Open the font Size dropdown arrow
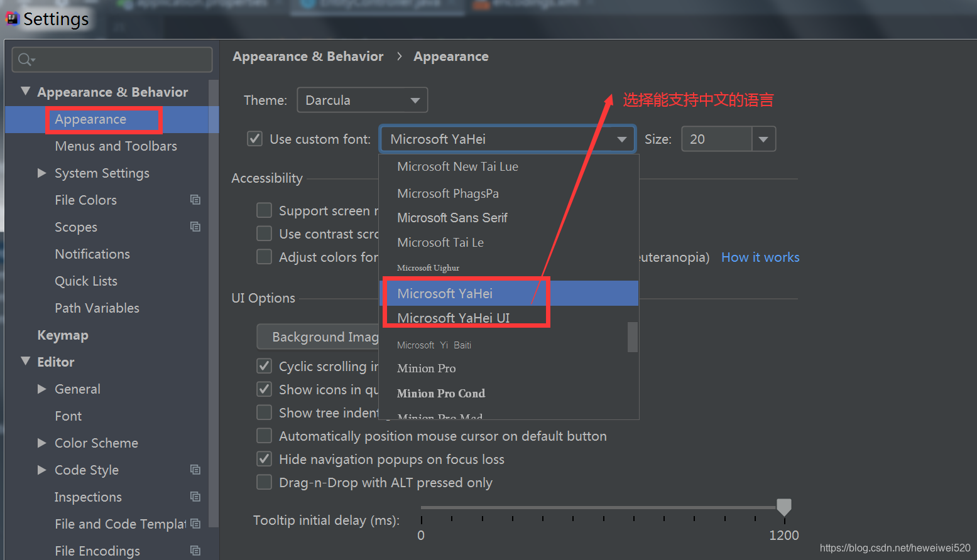Screen dimensions: 977x560 coord(763,139)
